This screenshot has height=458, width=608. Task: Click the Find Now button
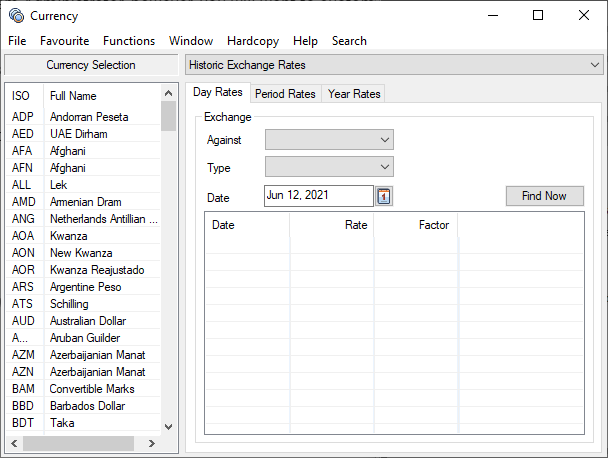click(544, 196)
